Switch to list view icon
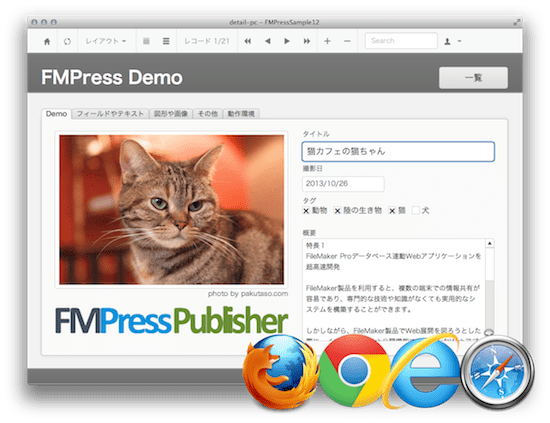 tap(166, 41)
